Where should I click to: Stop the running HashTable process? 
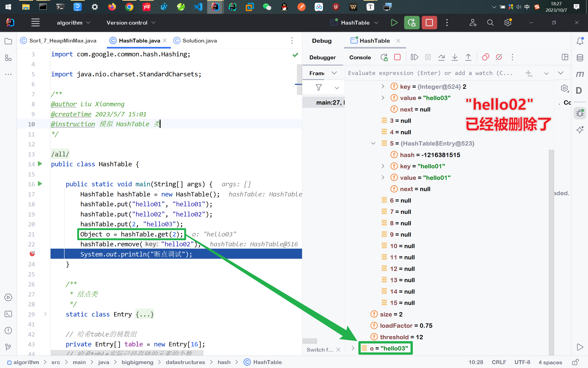[429, 23]
